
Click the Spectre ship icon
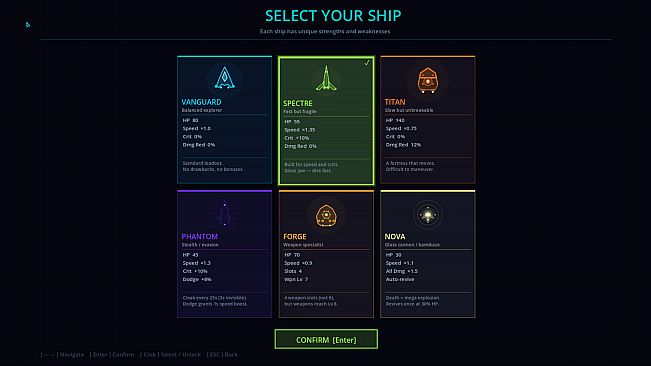[x=326, y=78]
